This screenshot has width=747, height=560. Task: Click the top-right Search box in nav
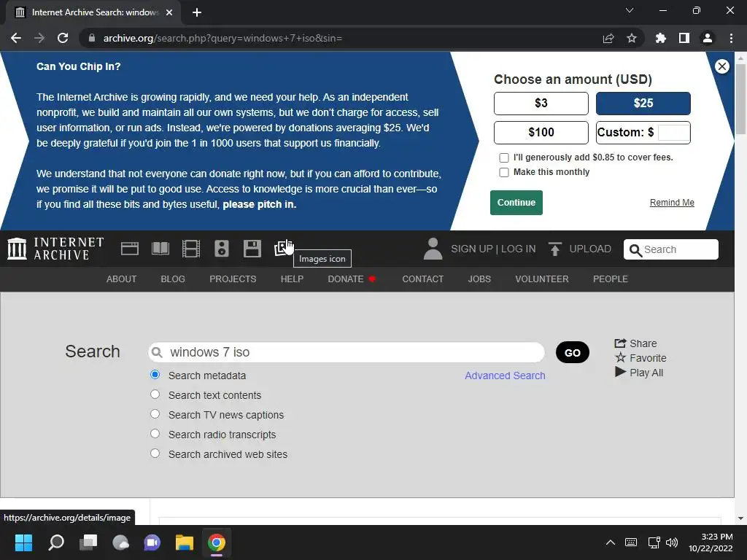click(671, 249)
